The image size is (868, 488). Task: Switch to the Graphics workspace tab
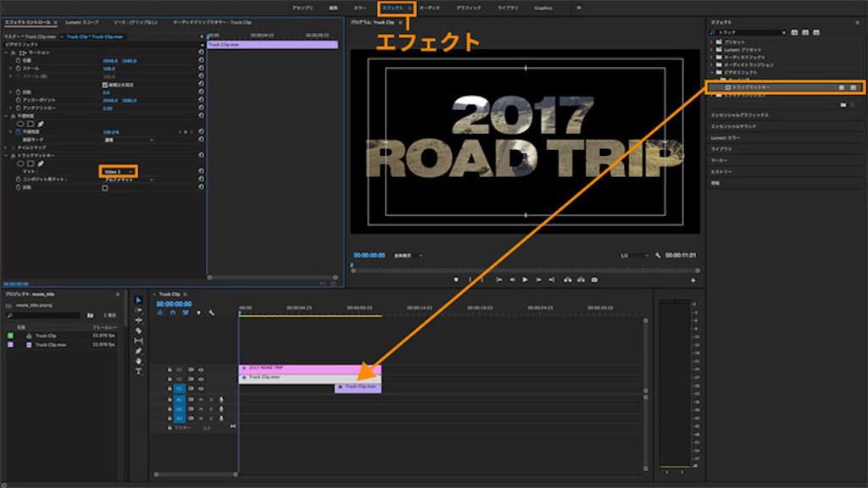[543, 8]
